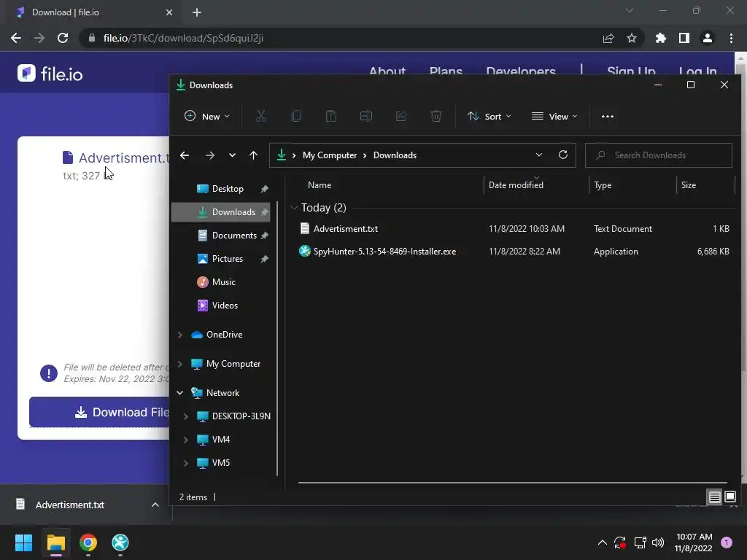This screenshot has width=747, height=560.
Task: Click the Share icon in Explorer toolbar
Action: (x=400, y=116)
